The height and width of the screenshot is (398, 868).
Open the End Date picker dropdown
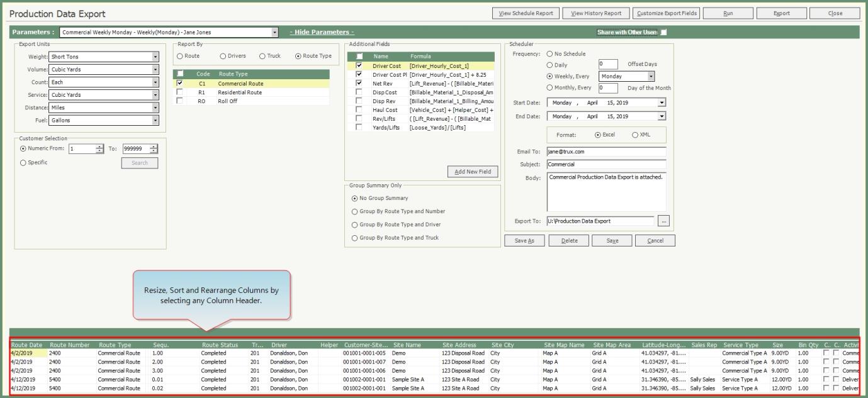(662, 116)
